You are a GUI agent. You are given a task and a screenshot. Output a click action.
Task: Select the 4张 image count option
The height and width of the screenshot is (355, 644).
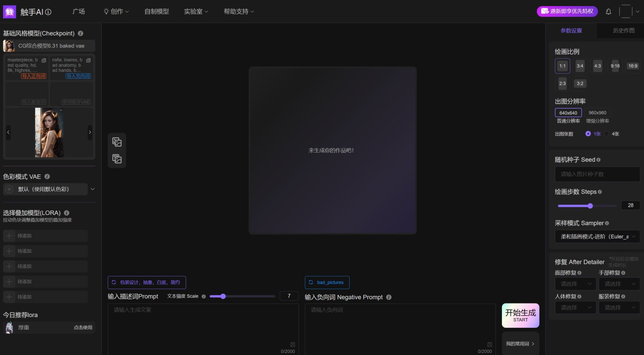[606, 134]
